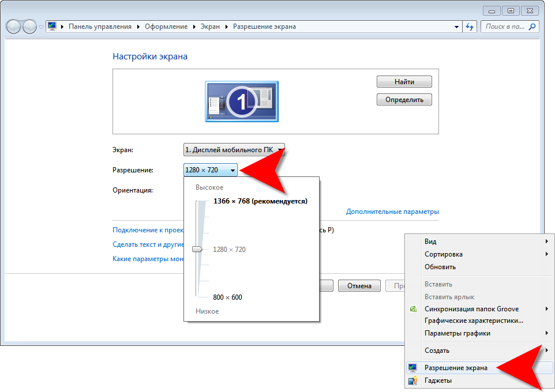The width and height of the screenshot is (555, 392).
Task: Click the 'Найти' button
Action: tap(404, 82)
